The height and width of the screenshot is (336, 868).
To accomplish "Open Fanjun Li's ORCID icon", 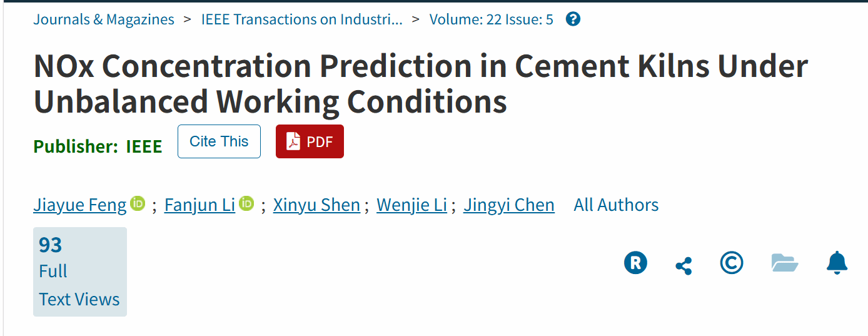I will coord(246,204).
